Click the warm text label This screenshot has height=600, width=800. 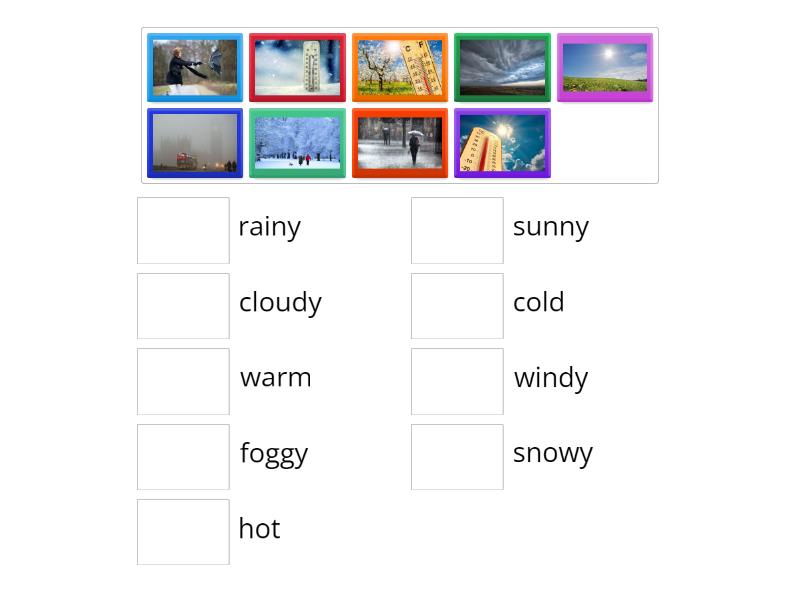pyautogui.click(x=275, y=377)
